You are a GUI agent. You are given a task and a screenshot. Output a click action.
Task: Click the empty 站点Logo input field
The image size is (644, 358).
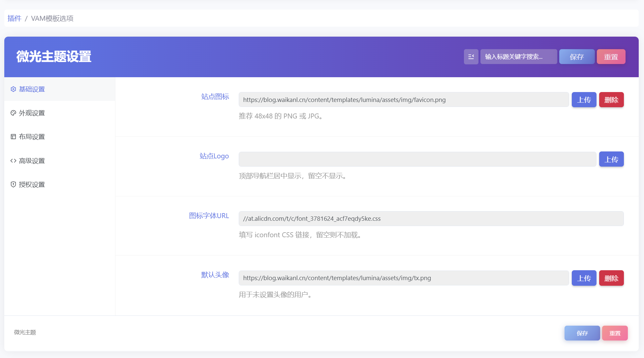[x=417, y=159]
